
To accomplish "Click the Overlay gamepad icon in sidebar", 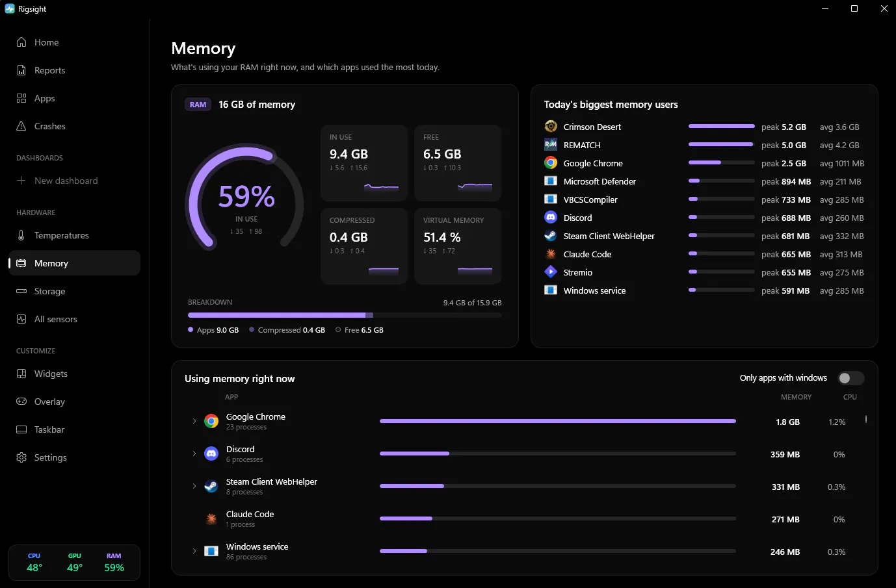I will [x=21, y=402].
